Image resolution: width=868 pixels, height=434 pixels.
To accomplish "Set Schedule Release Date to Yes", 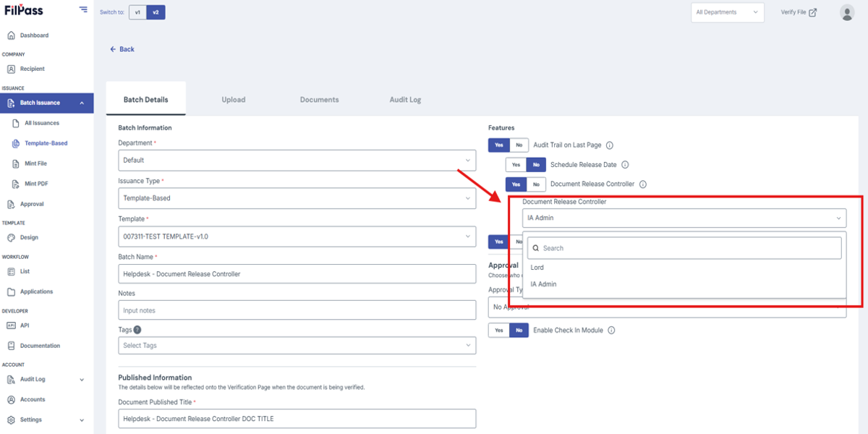I will pyautogui.click(x=516, y=165).
